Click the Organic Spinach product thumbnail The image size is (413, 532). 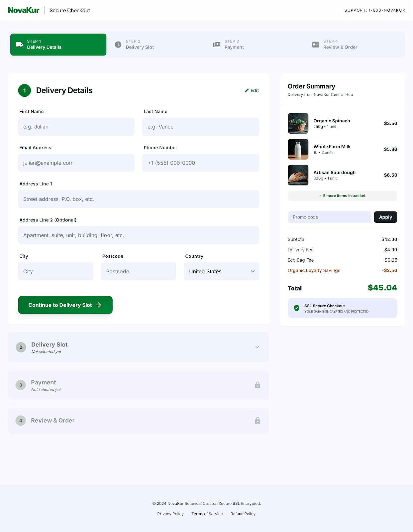(298, 123)
